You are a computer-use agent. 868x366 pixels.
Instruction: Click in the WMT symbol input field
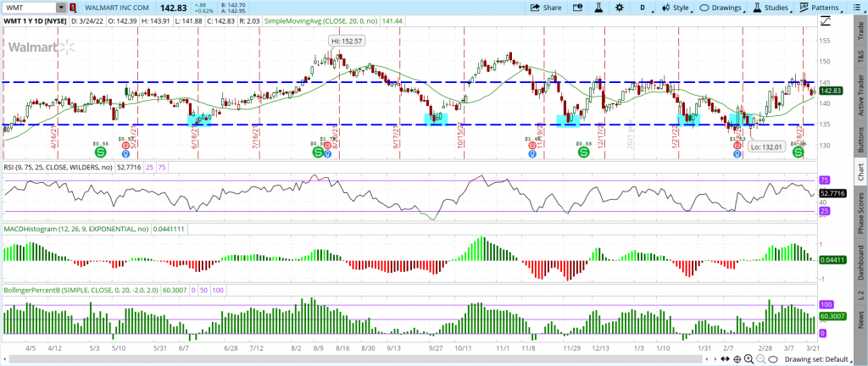coord(28,8)
